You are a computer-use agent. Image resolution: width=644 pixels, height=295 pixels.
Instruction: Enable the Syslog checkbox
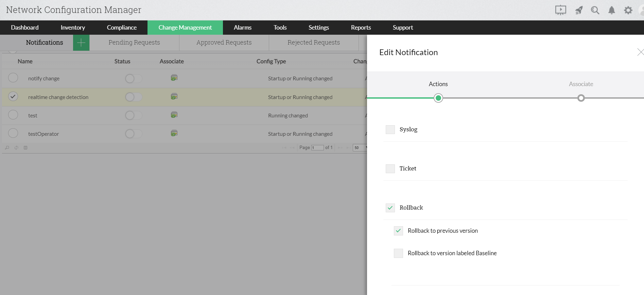tap(390, 130)
